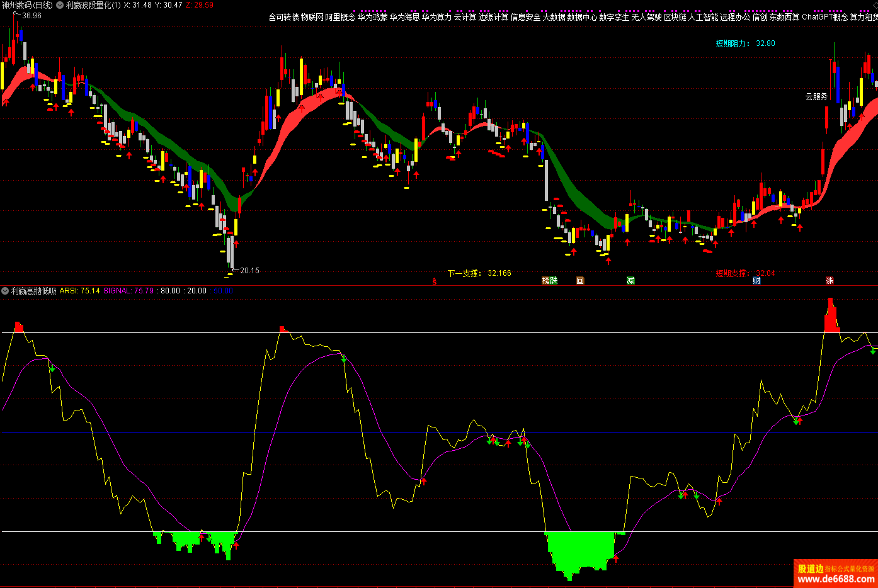This screenshot has height=588, width=878.
Task: Open the ChatGPT概念 concept link
Action: tap(824, 18)
